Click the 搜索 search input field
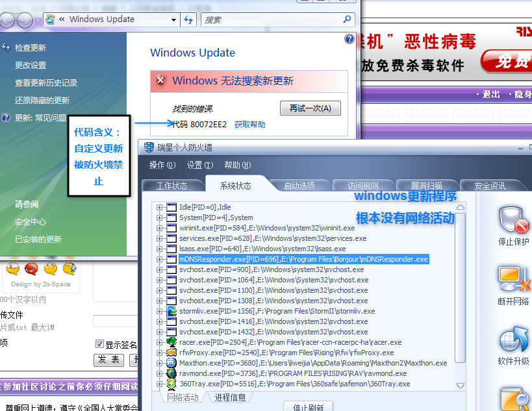The width and height of the screenshot is (532, 411). coord(272,19)
